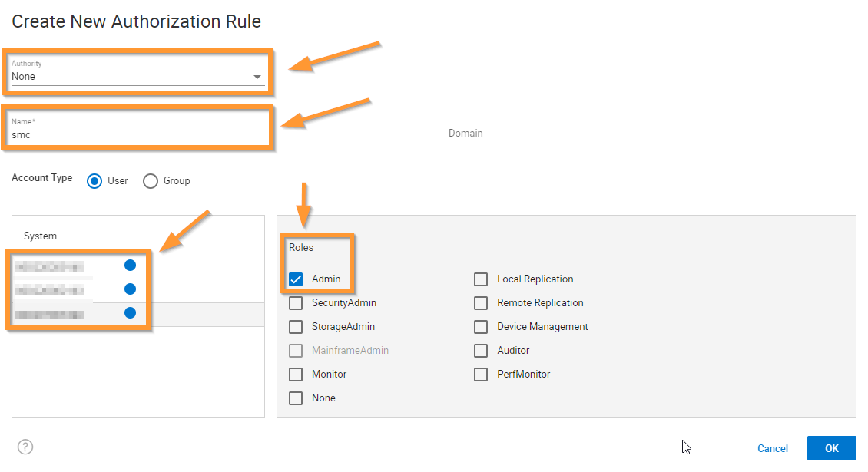Check the Monitor role checkbox
Screen dimensions: 868x472
[295, 374]
